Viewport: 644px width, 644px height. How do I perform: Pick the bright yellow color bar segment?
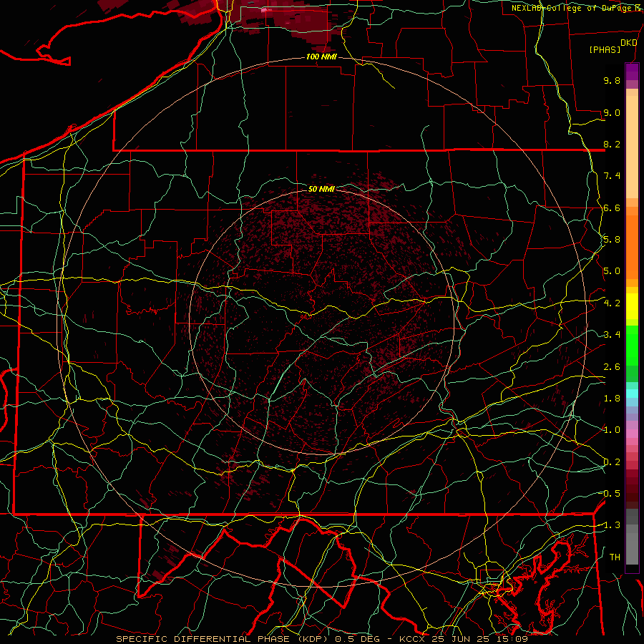point(632,306)
